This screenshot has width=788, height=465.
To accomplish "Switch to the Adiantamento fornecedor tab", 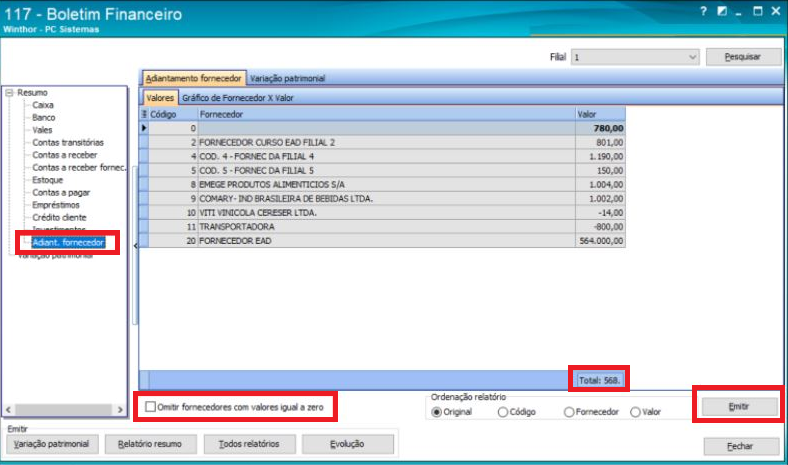I will [193, 78].
